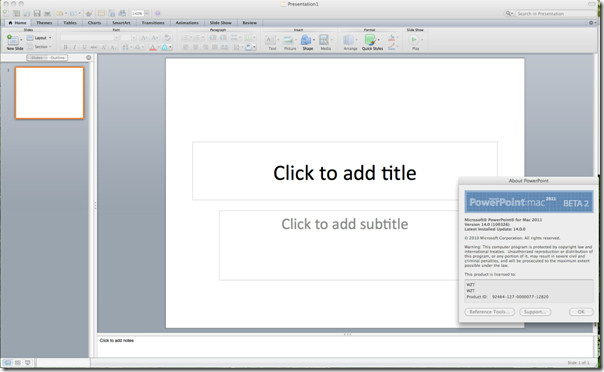Viewport: 604px width, 372px height.
Task: Switch to the Outline pane tab
Action: (58, 58)
